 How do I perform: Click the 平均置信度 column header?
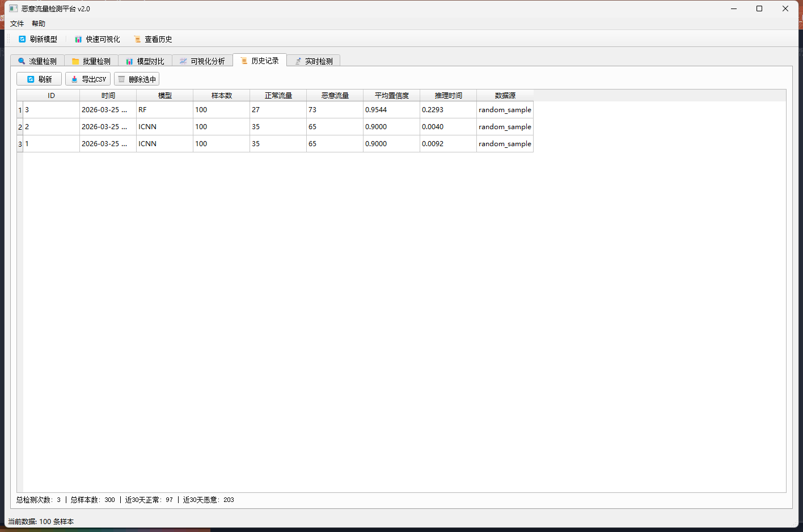[x=392, y=95]
